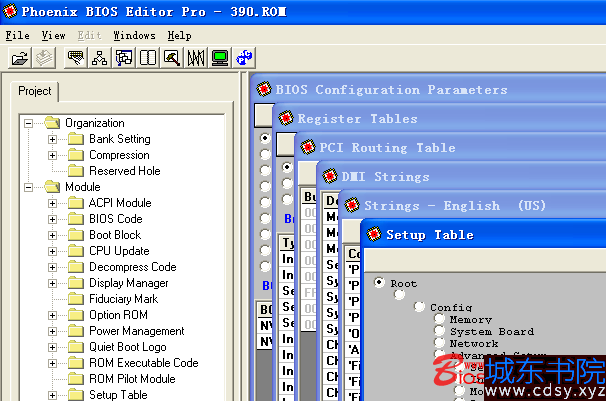Collapse the Module tree node

click(x=28, y=187)
